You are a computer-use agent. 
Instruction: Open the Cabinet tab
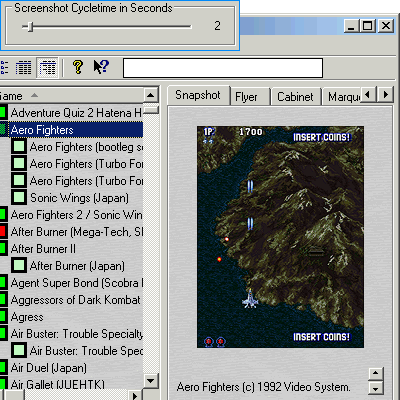pos(295,97)
